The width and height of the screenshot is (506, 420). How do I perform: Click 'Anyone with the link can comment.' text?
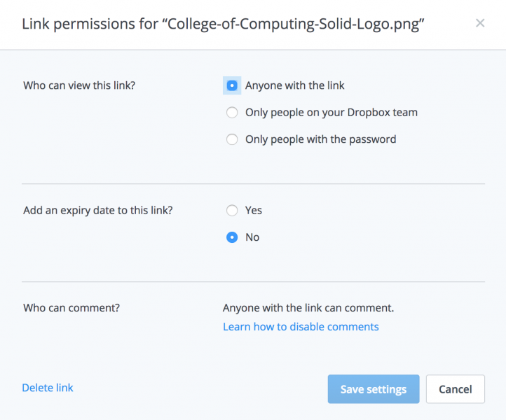pyautogui.click(x=308, y=307)
